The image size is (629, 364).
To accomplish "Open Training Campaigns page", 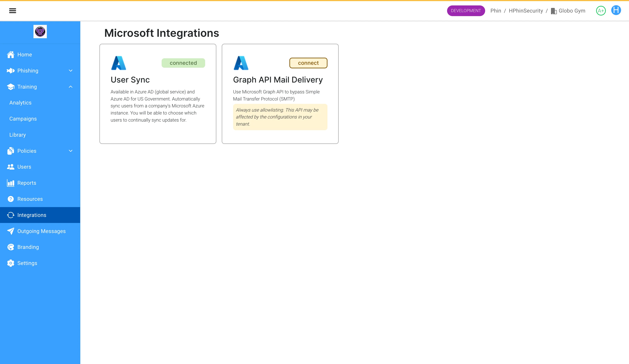I will click(x=40, y=119).
